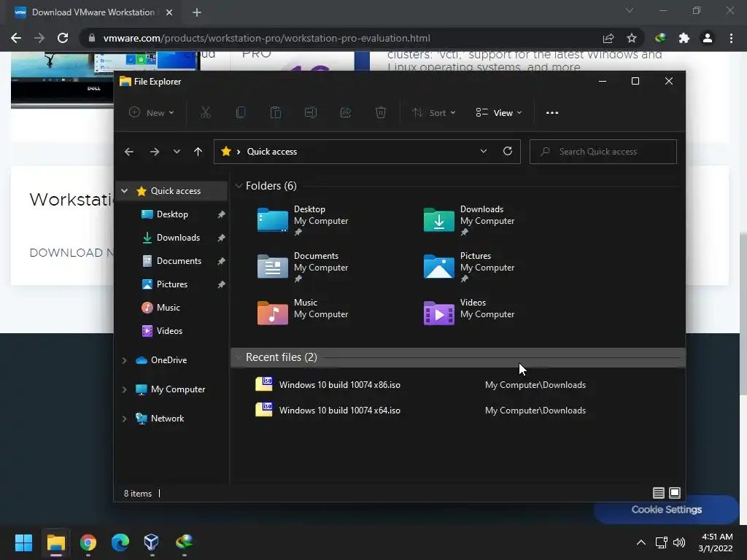Open the New item dropdown
747x560 pixels.
coord(152,113)
